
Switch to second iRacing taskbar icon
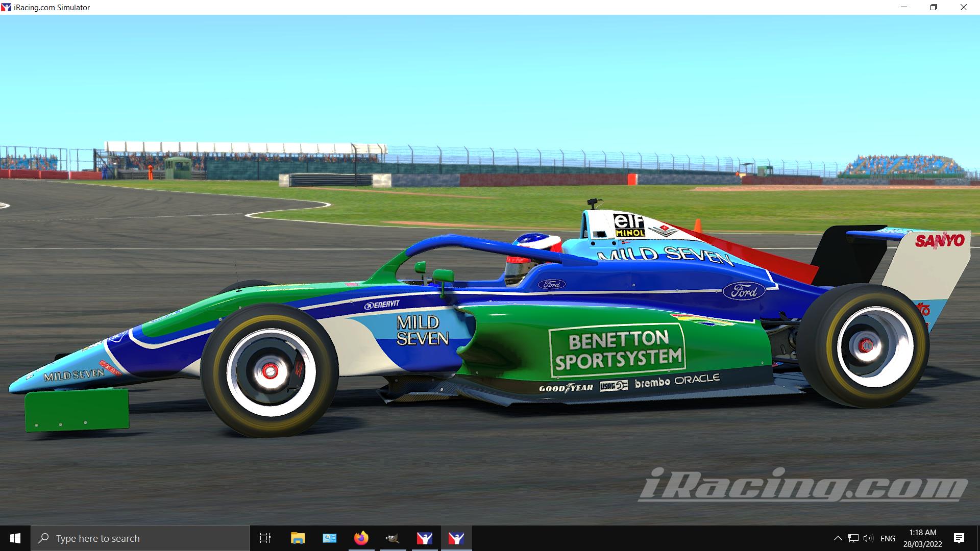(456, 538)
